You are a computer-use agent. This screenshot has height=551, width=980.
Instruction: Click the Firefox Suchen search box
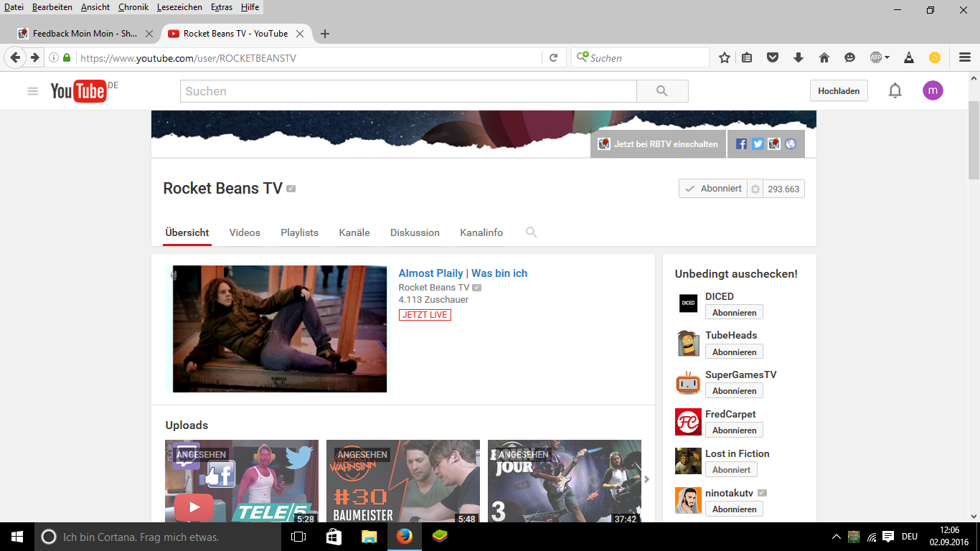tap(641, 57)
